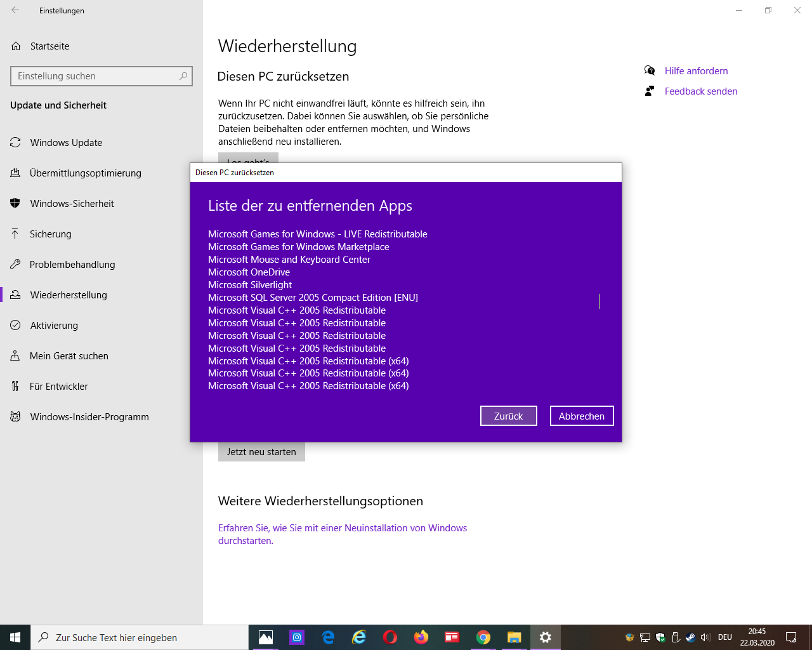Image resolution: width=812 pixels, height=650 pixels.
Task: Click the DEU language indicator
Action: (725, 637)
